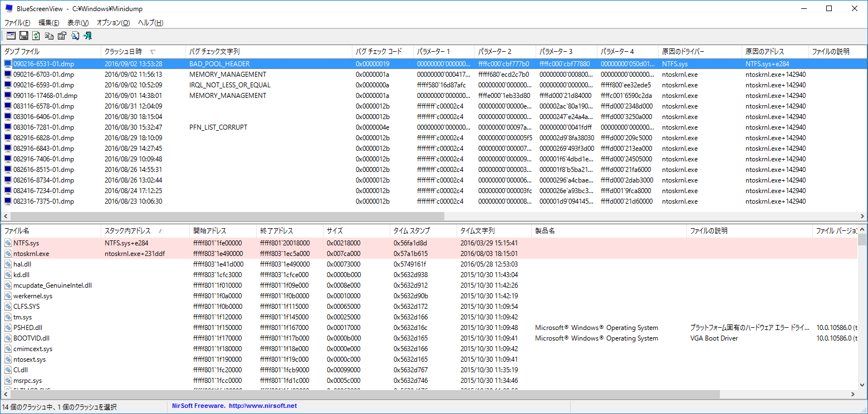Visit the nirsoft.net link in status bar
The image size is (868, 414).
point(263,406)
